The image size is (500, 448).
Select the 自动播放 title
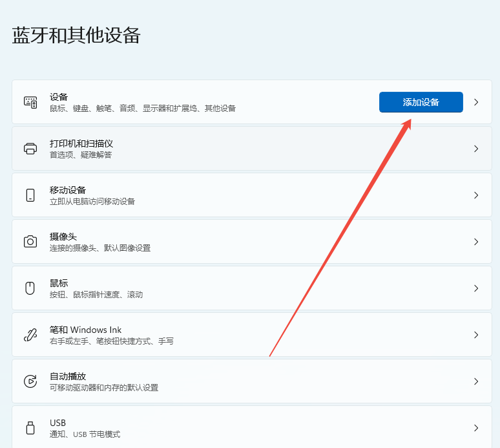[68, 376]
